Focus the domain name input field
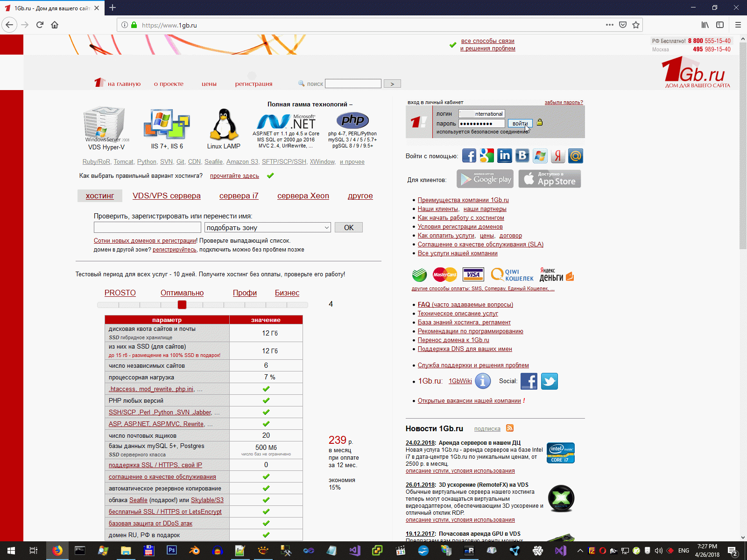This screenshot has height=560, width=747. (x=148, y=227)
